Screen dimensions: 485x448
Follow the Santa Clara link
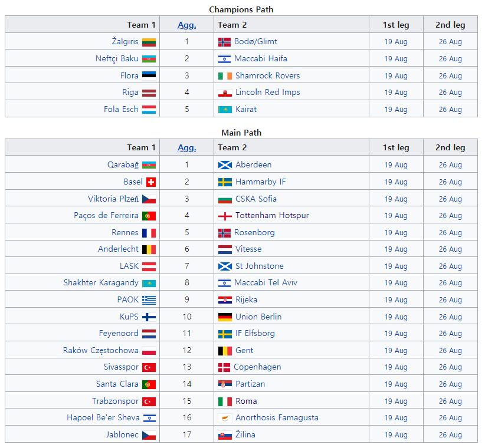point(117,384)
